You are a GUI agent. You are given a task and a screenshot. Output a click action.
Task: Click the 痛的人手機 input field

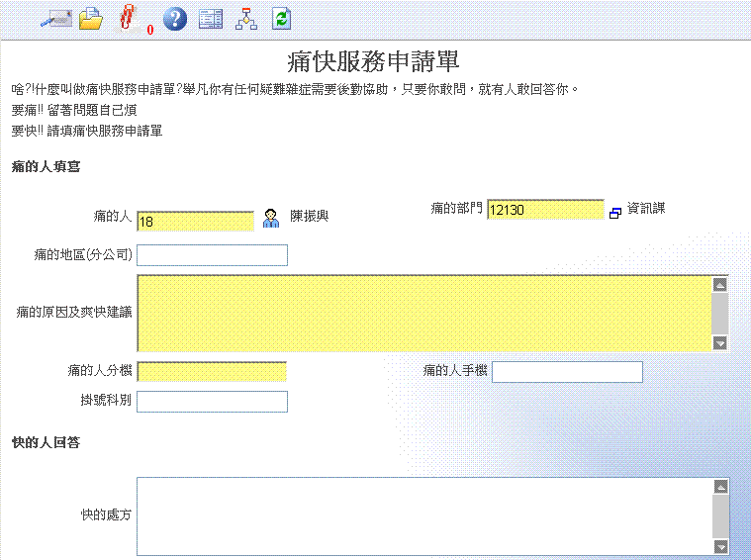pos(567,372)
